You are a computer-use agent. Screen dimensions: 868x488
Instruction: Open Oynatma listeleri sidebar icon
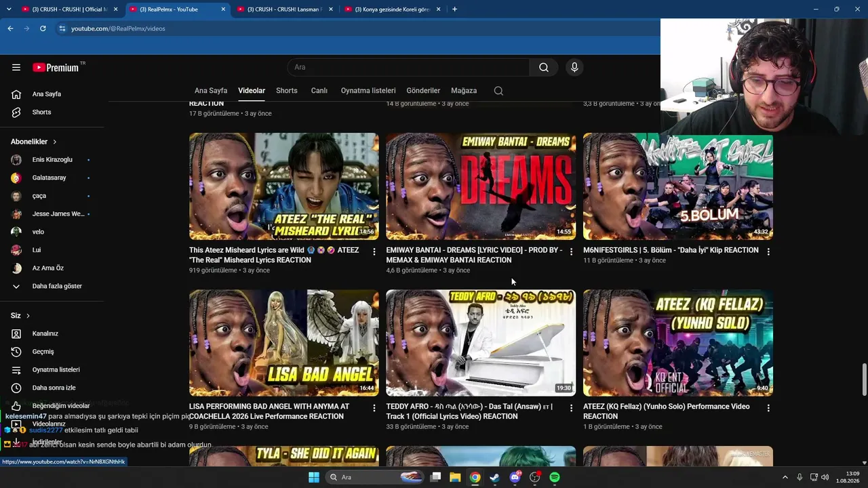coord(16,369)
